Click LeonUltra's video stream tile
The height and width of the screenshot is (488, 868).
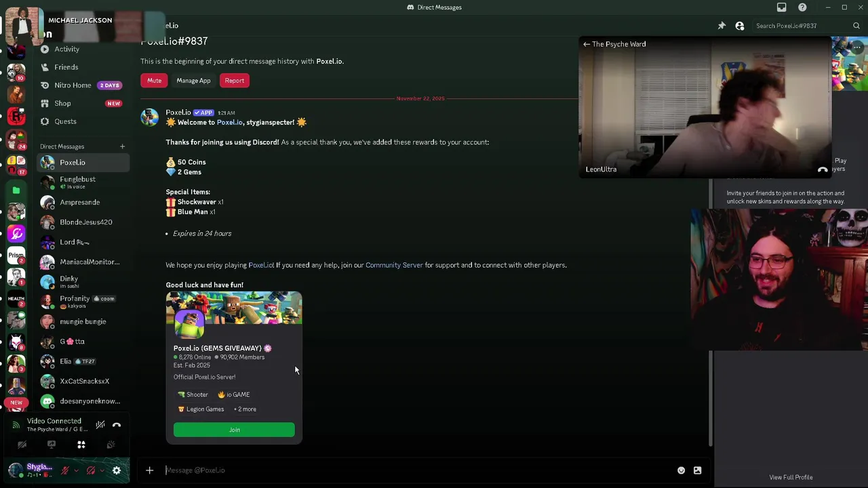[x=705, y=108]
